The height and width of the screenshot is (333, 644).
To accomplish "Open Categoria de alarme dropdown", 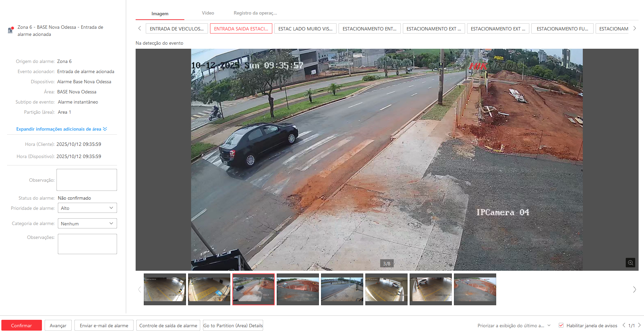I will click(x=87, y=224).
